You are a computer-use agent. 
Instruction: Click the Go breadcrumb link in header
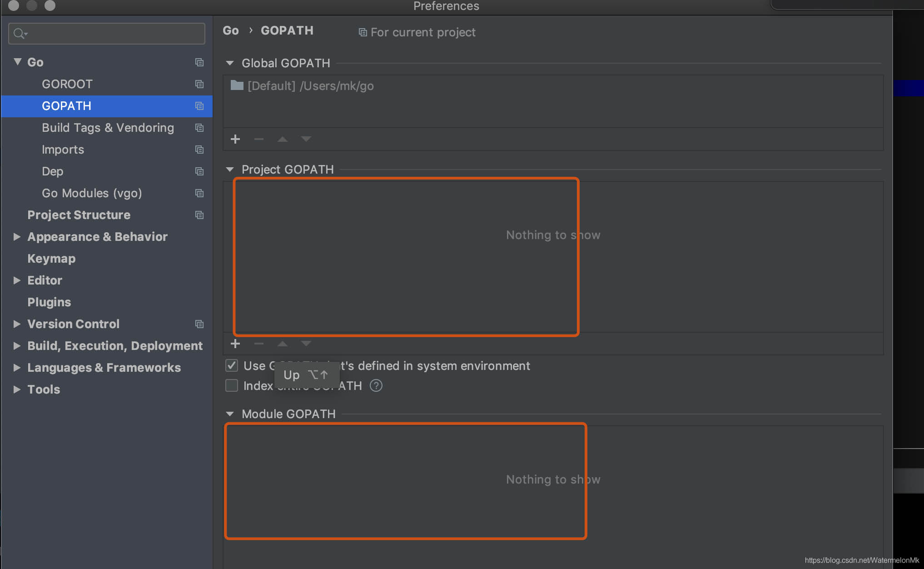[x=231, y=30]
